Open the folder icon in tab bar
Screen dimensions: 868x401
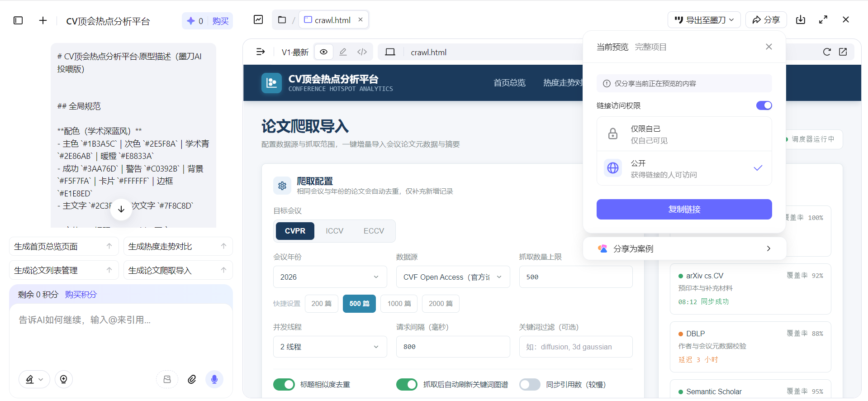coord(282,19)
